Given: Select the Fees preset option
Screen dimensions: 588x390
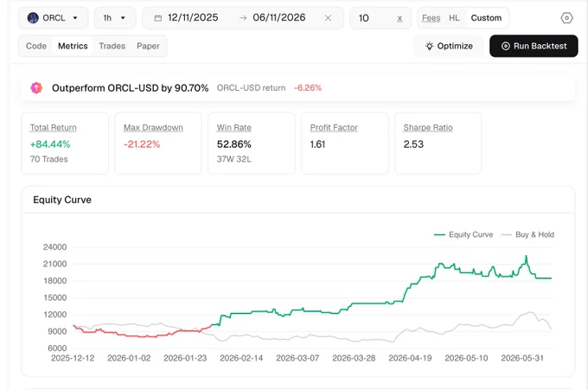Looking at the screenshot, I should [x=431, y=18].
